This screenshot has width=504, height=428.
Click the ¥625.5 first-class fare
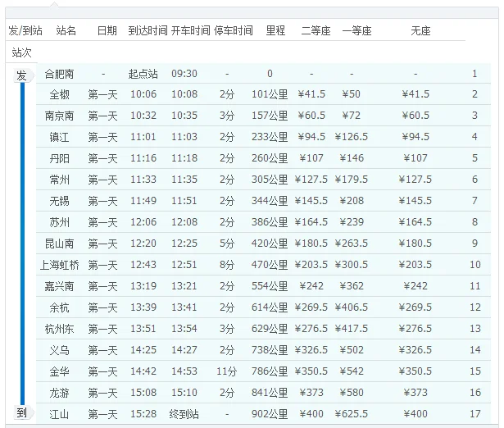click(x=351, y=414)
